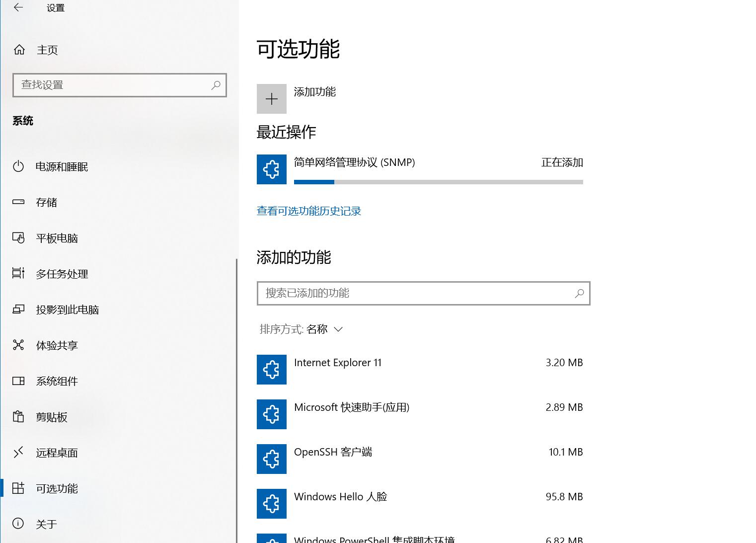Click the 3.20 MB size value
The width and height of the screenshot is (756, 543).
(x=564, y=363)
